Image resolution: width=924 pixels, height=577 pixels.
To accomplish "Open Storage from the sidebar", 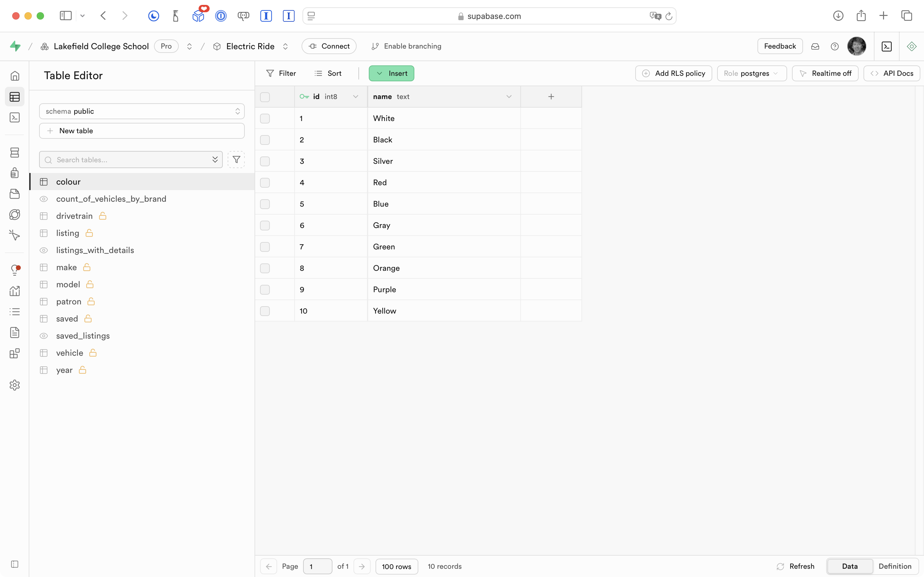I will coord(14,194).
